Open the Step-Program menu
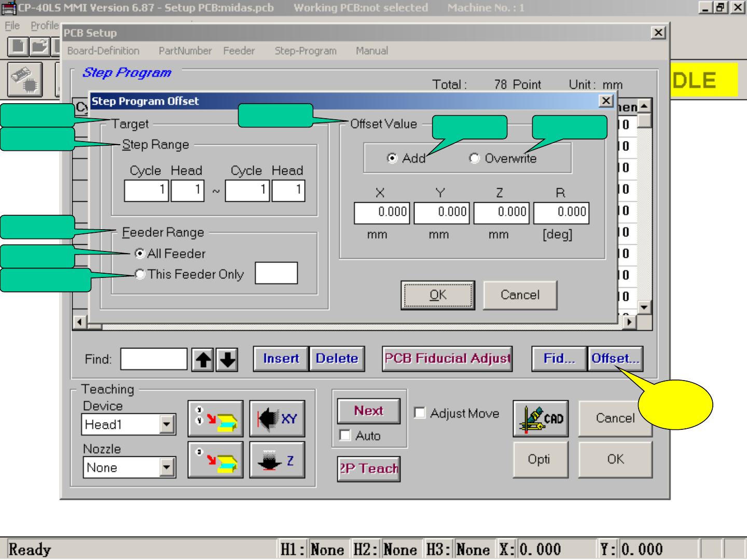The image size is (747, 560). (306, 51)
